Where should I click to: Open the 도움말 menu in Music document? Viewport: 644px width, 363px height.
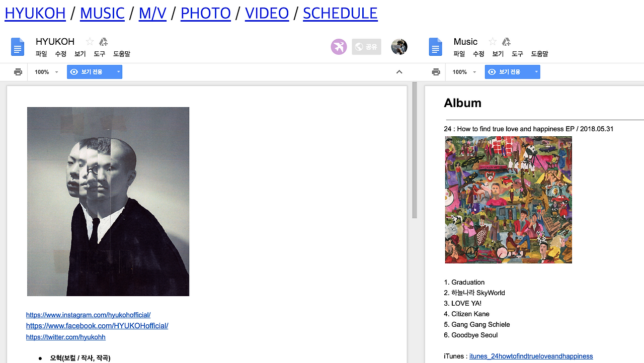[x=539, y=54]
